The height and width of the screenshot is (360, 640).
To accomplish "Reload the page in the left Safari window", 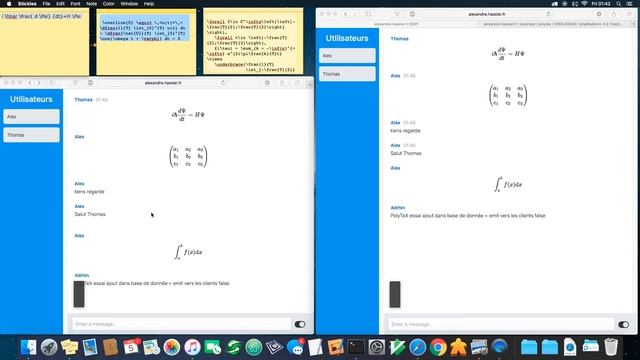I will point(223,82).
